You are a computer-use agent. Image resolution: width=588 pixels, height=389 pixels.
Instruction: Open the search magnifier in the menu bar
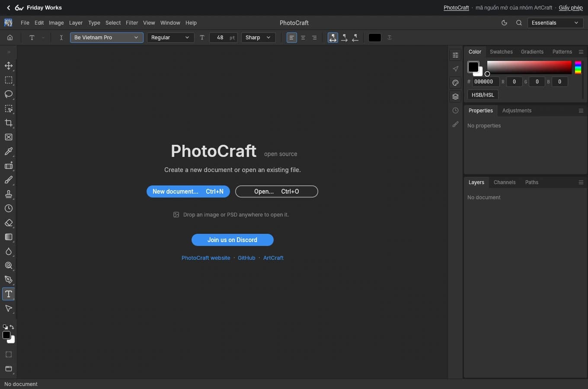[x=519, y=23]
